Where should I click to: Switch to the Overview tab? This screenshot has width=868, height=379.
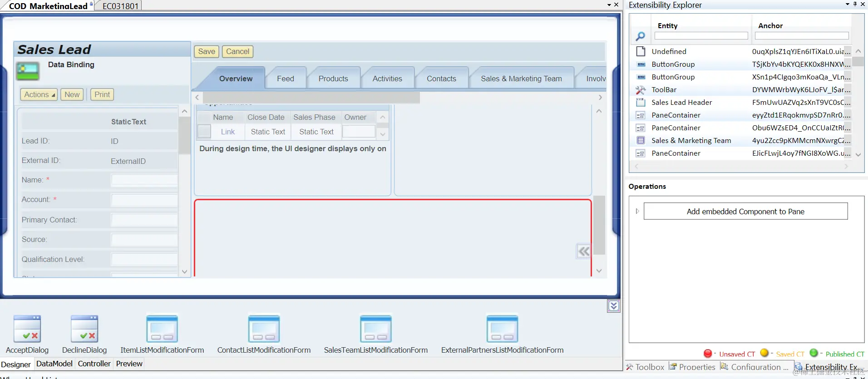236,79
